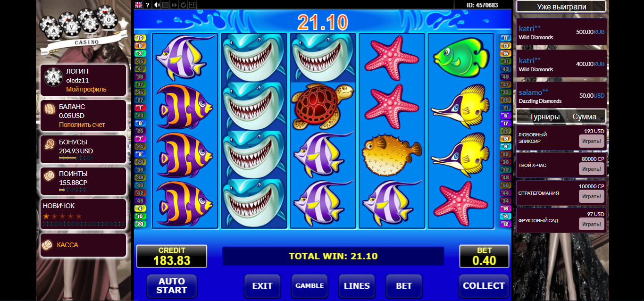Screen dimensions: 644x301
Task: Click Играть! for the ФРУКТОВЫЙ САД tournament
Action: tap(592, 224)
